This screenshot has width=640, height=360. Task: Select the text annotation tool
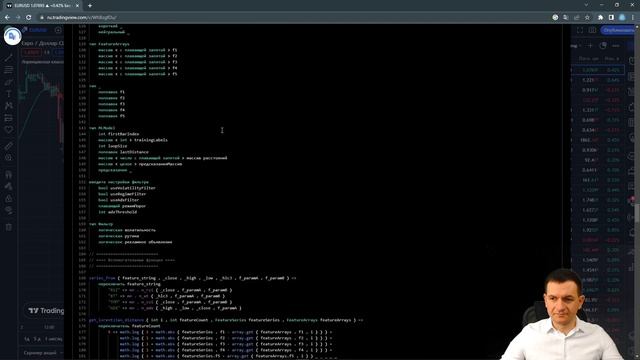click(x=9, y=94)
